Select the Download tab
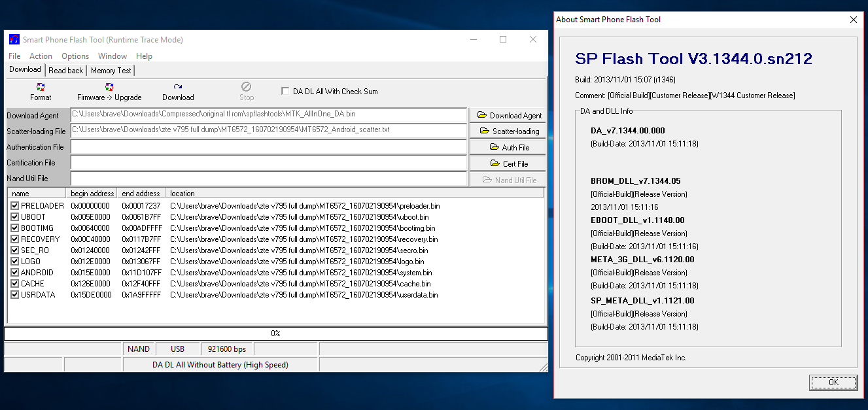 click(x=26, y=69)
